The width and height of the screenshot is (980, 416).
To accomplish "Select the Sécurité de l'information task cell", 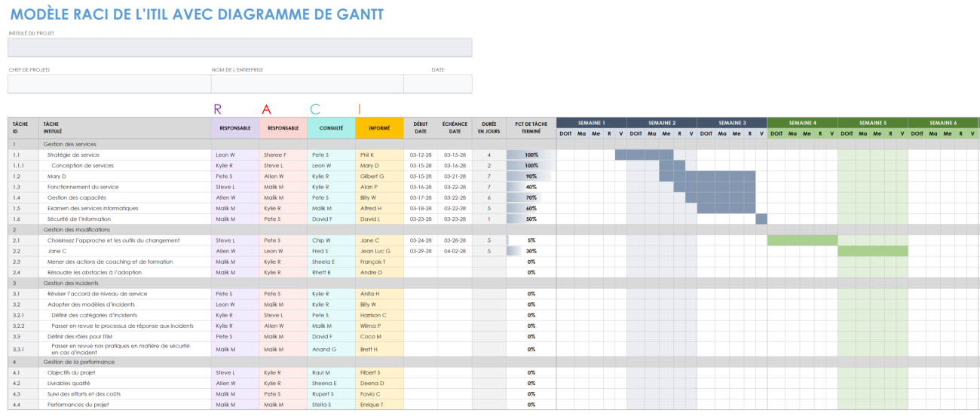I will pos(124,219).
